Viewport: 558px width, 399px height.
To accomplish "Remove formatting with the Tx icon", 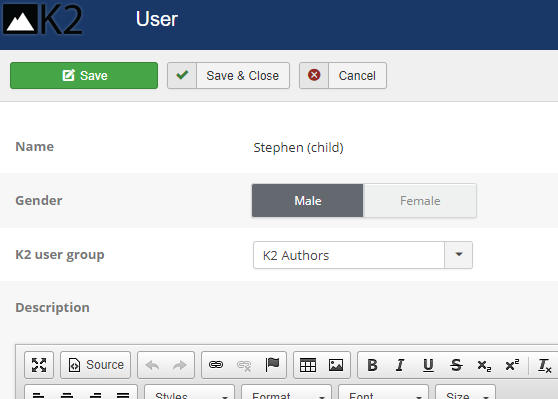I will [x=545, y=365].
